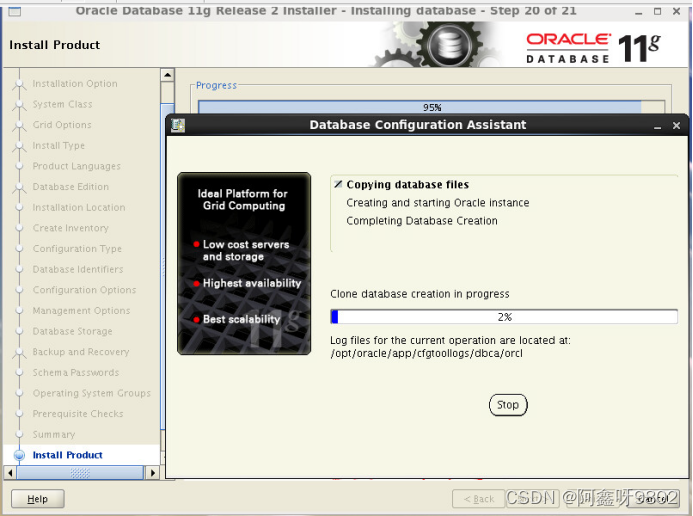This screenshot has height=516, width=693.
Task: Click the 95% installer progress bar
Action: click(431, 107)
